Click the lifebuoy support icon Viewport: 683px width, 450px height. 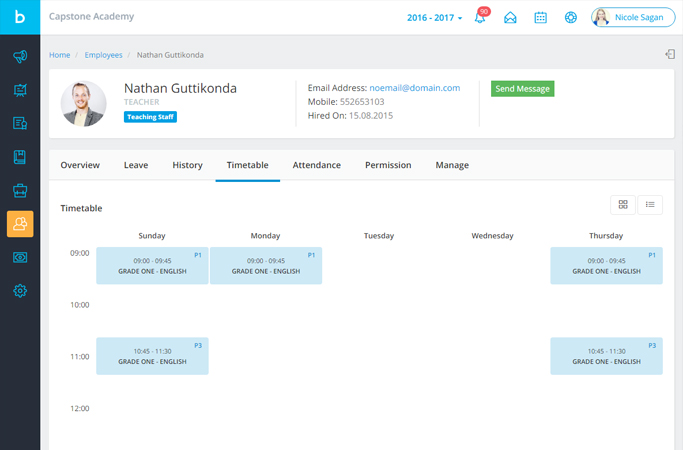point(570,17)
